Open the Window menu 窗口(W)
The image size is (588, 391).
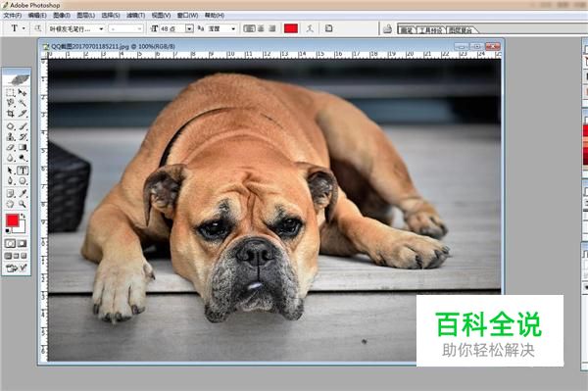(x=187, y=16)
